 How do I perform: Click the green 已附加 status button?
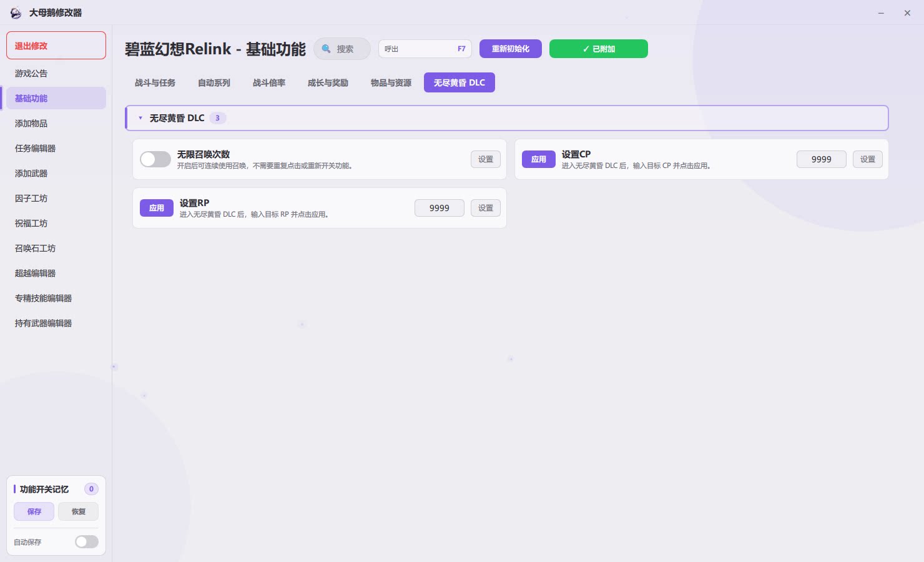pos(599,49)
